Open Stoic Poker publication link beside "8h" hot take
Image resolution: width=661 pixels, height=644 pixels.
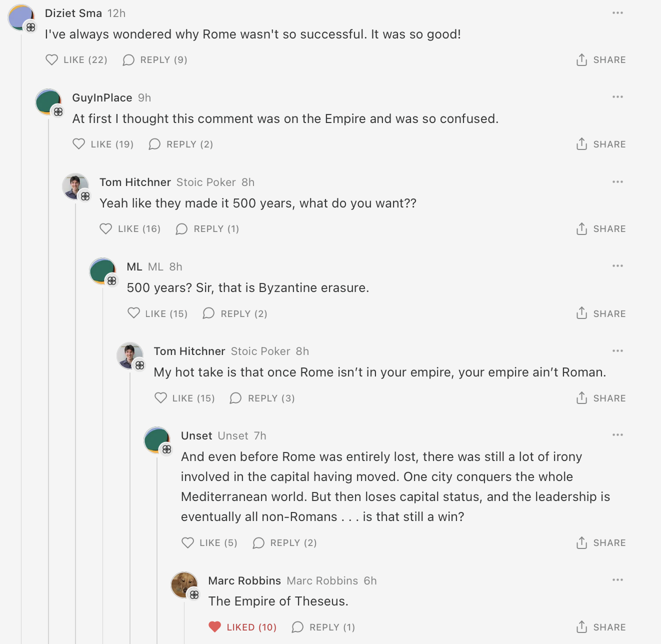pyautogui.click(x=260, y=351)
